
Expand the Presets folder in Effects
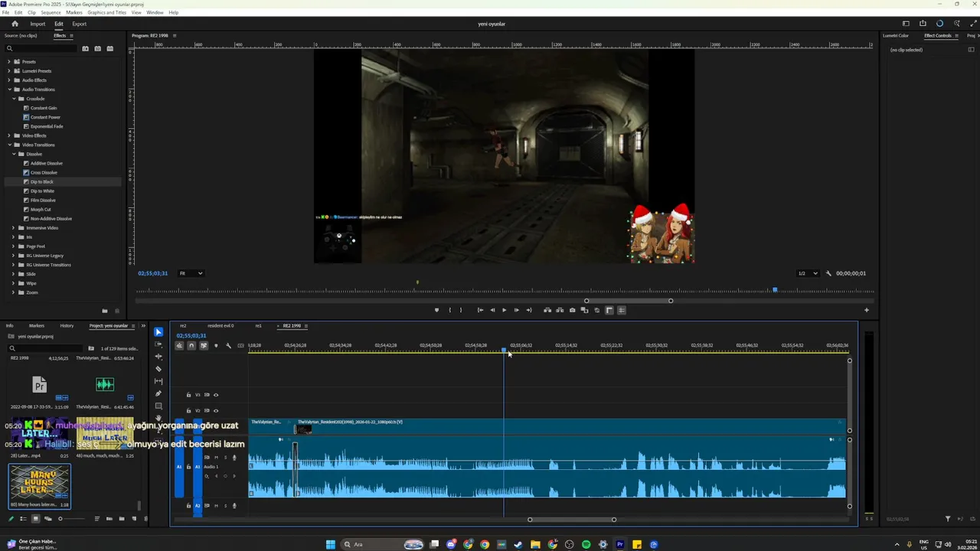pos(8,62)
